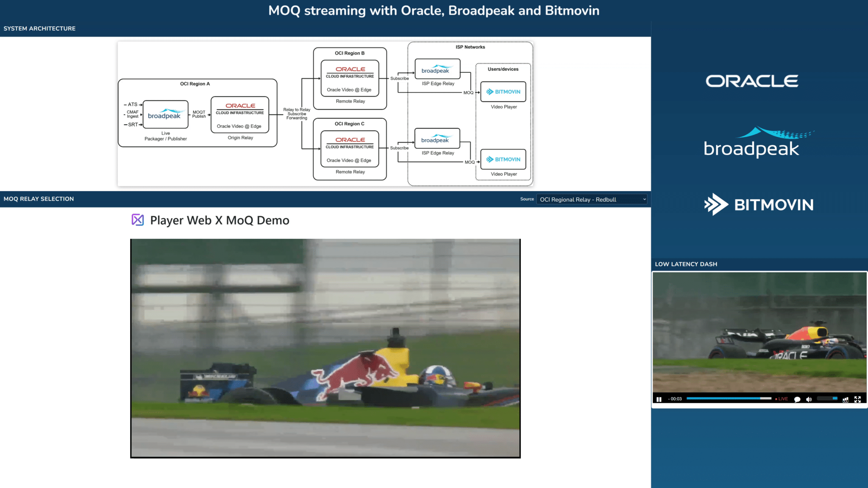Click the Low Latency DASH video frame
868x488 pixels.
tap(759, 333)
